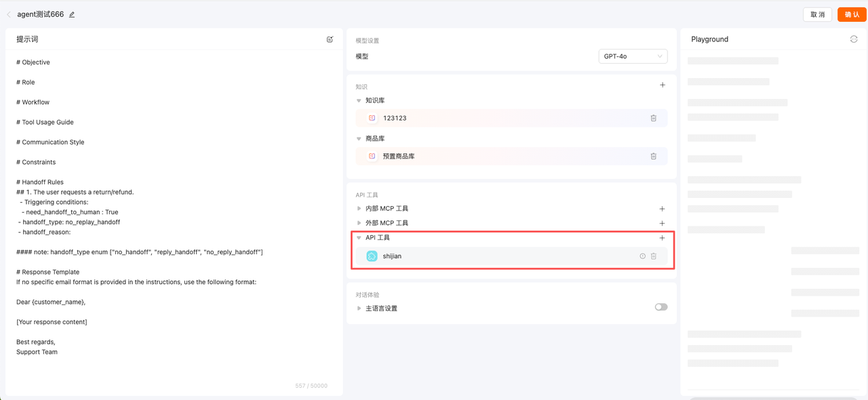Select the shijian tool row

(x=511, y=256)
